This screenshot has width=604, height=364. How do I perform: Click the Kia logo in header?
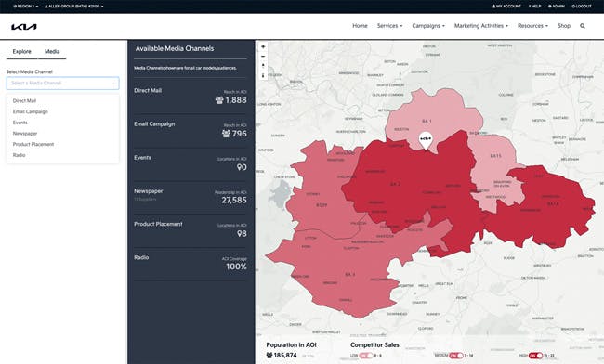coord(24,27)
